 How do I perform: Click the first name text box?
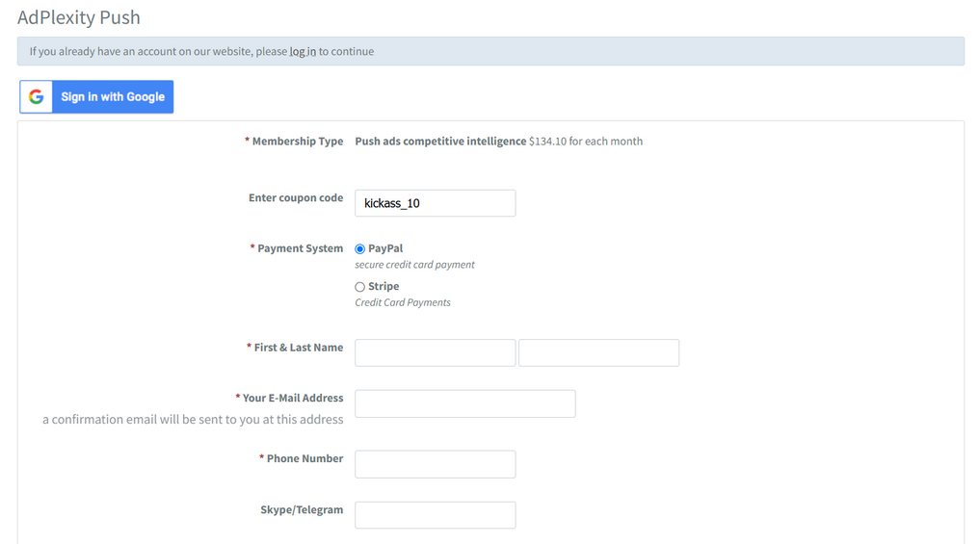pyautogui.click(x=435, y=352)
